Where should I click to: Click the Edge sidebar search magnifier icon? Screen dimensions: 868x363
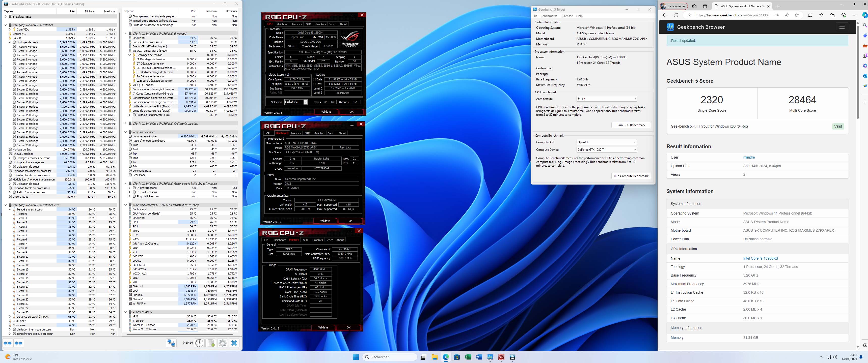(x=865, y=25)
